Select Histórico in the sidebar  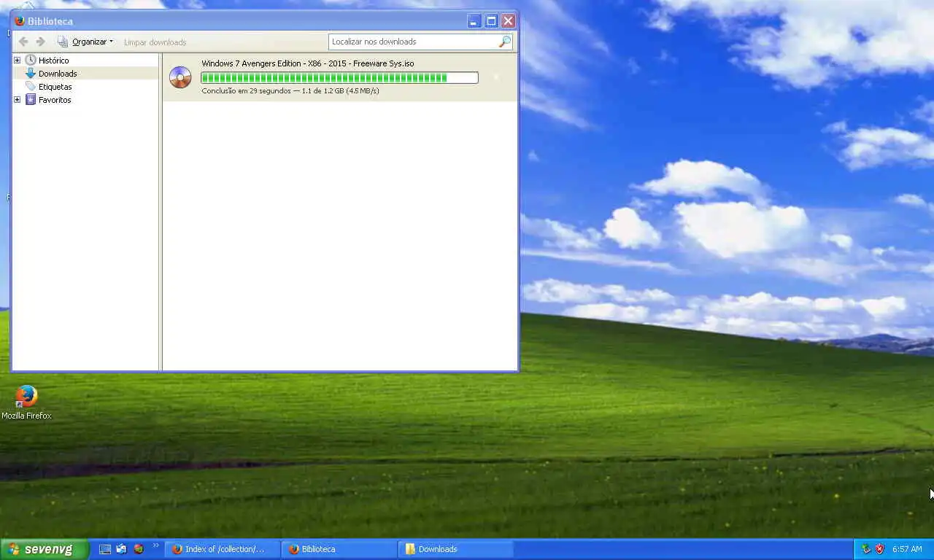coord(53,61)
